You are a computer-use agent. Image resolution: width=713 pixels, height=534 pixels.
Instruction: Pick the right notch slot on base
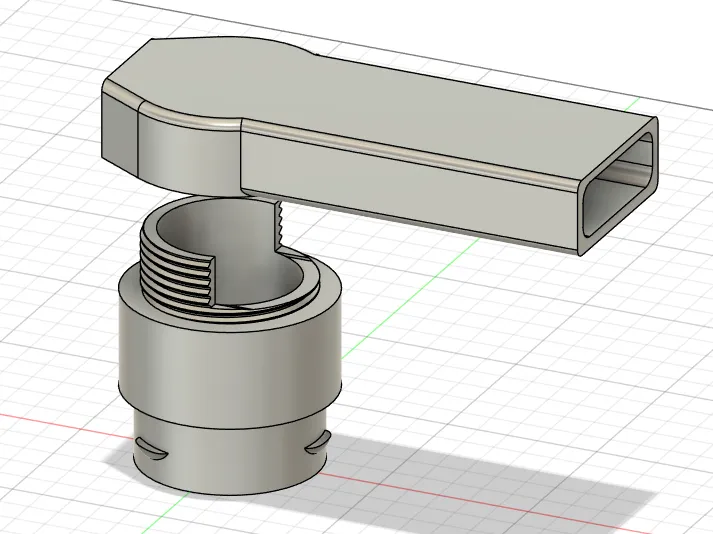point(317,443)
